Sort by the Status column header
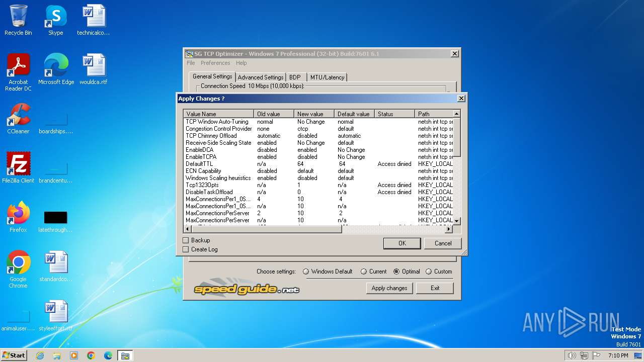 pyautogui.click(x=394, y=114)
